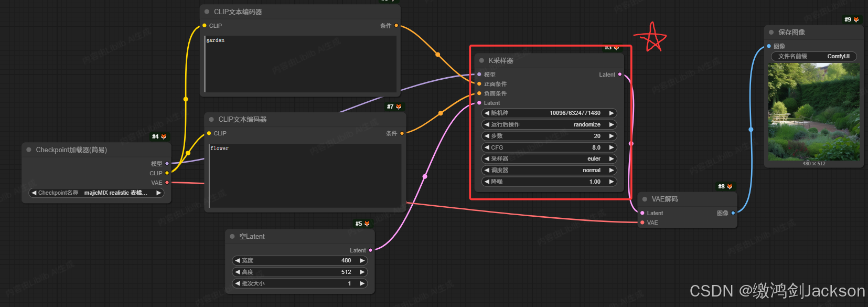
Task: Collapse the 空Latent node using its title dot
Action: [x=232, y=236]
